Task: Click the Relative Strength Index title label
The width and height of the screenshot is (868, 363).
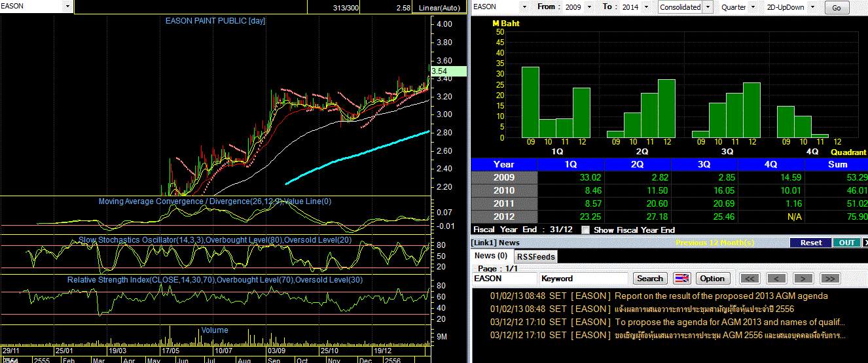Action: [215, 280]
